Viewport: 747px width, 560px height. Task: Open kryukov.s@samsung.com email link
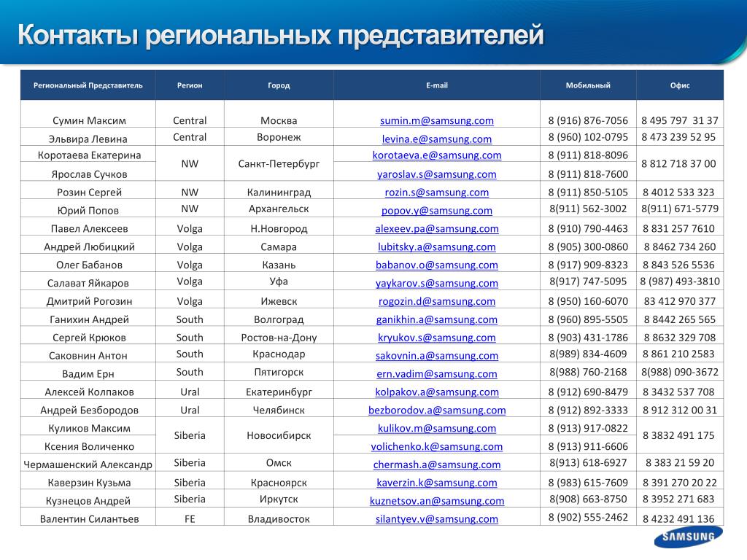coord(437,338)
